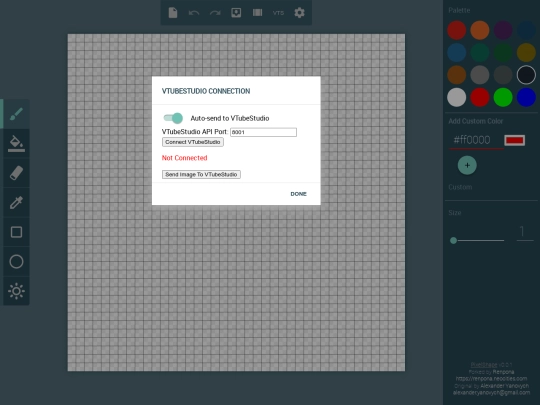540x405 pixels.
Task: Pick the navy blue top-row palette color
Action: click(526, 30)
